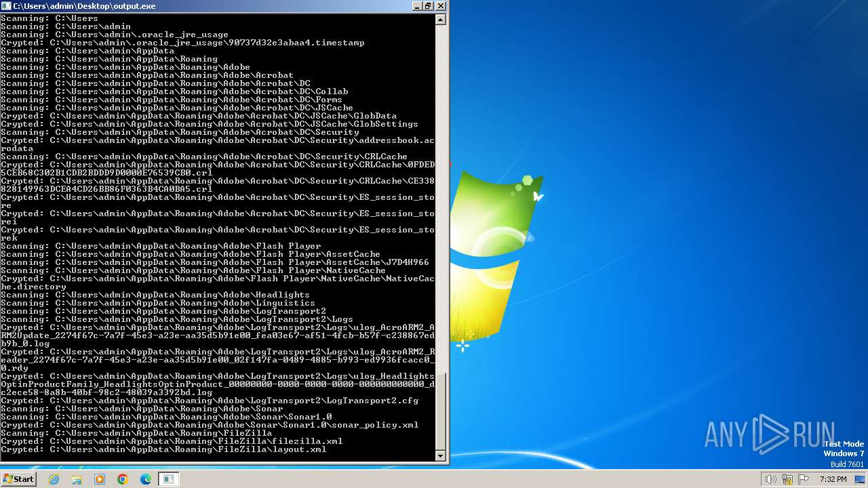Click the console scrollbar down arrow
This screenshot has width=868, height=488.
441,456
